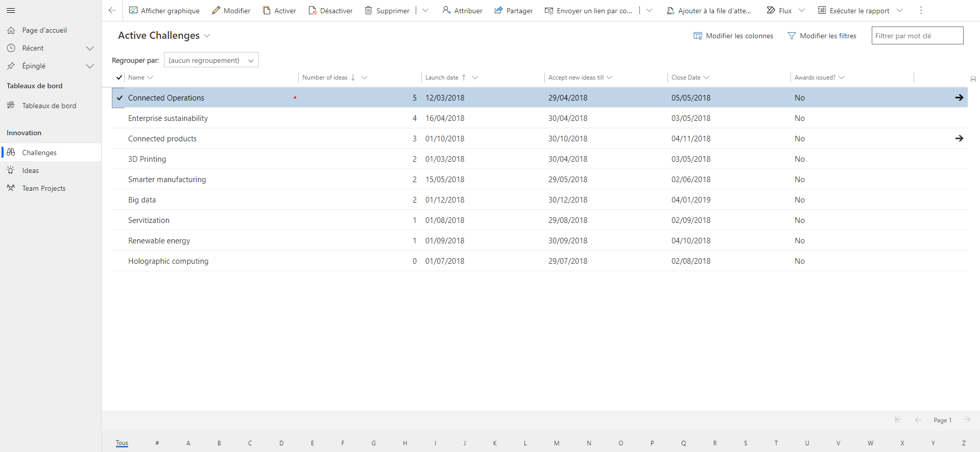Open the Big data record
The width and height of the screenshot is (980, 452).
click(142, 199)
